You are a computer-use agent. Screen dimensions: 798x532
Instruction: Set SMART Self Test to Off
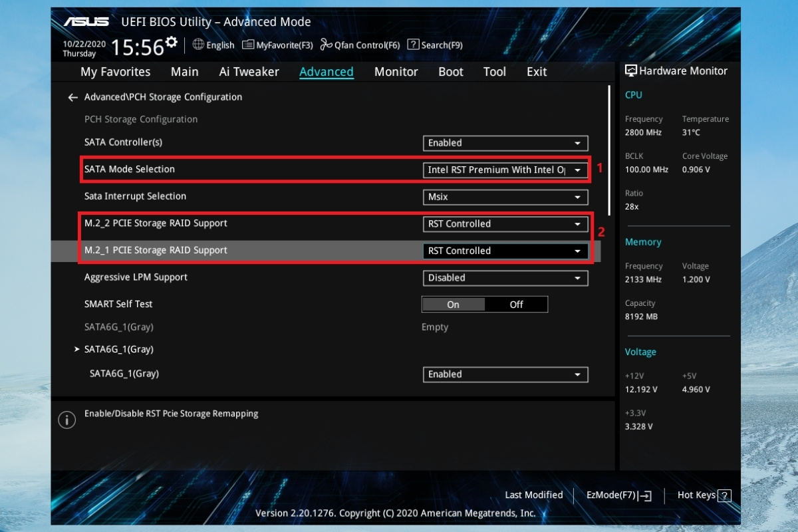click(516, 305)
